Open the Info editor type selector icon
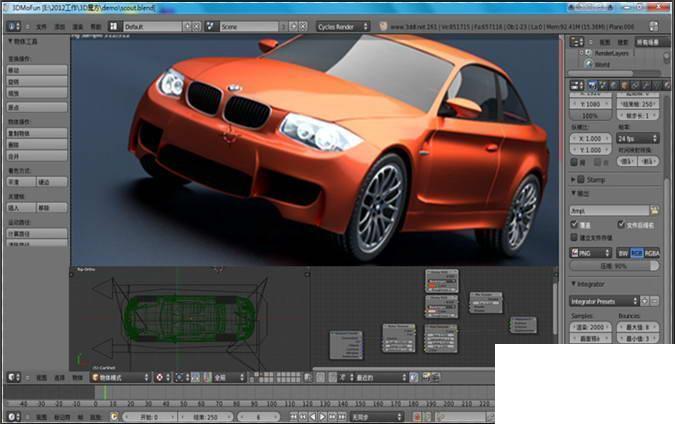The width and height of the screenshot is (675, 424). click(x=13, y=26)
